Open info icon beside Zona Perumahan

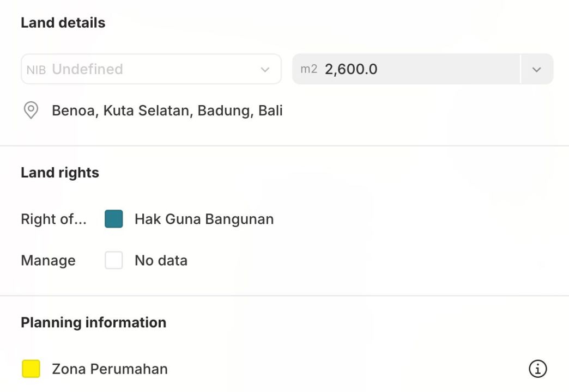pyautogui.click(x=537, y=369)
